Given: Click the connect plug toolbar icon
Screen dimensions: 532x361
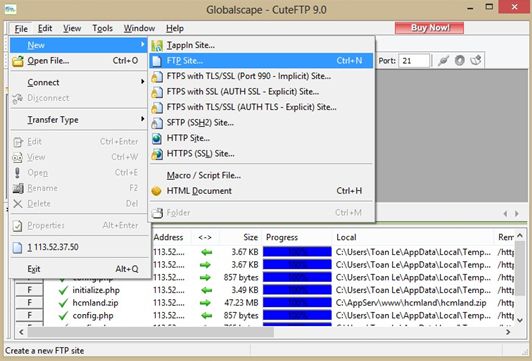Looking at the screenshot, I should [x=443, y=61].
